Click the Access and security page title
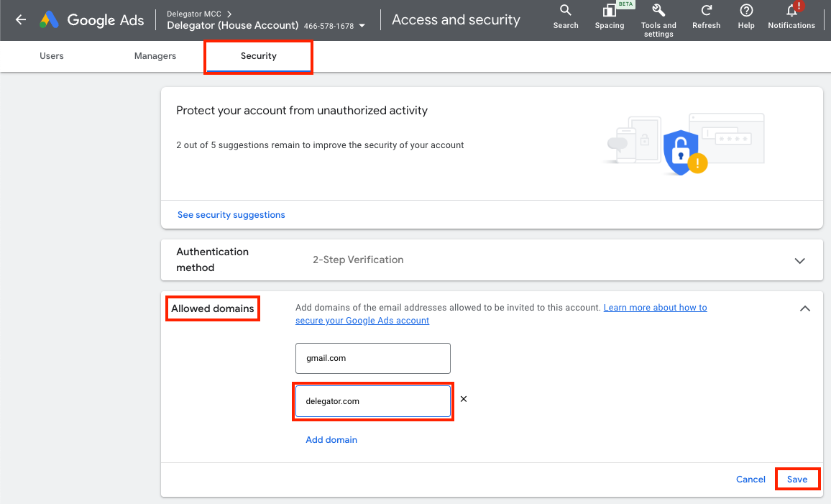Image resolution: width=831 pixels, height=504 pixels. pyautogui.click(x=456, y=19)
